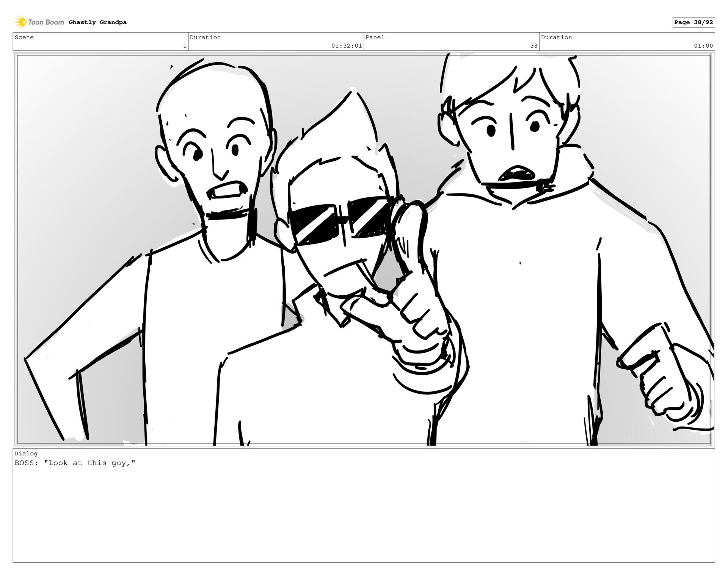Click the Panel label
Screen dimensions: 728x582
tap(375, 37)
